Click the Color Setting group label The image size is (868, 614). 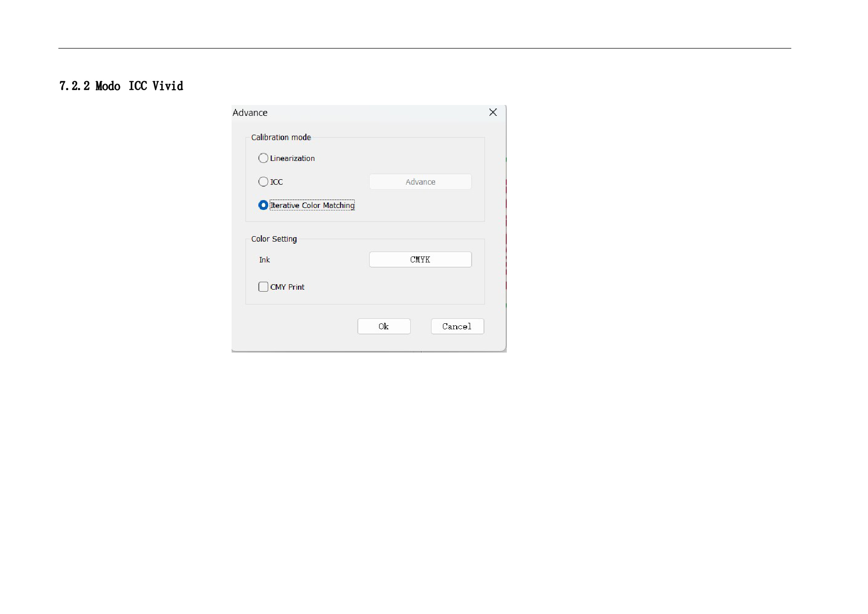click(x=274, y=239)
